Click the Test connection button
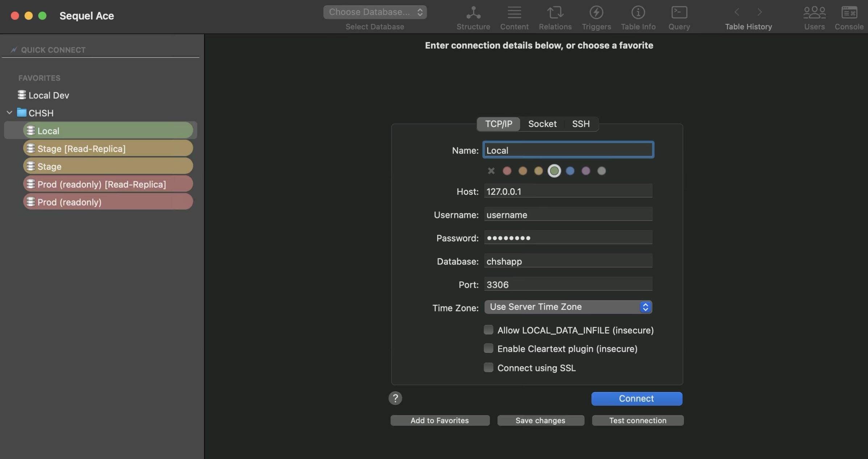 tap(638, 420)
